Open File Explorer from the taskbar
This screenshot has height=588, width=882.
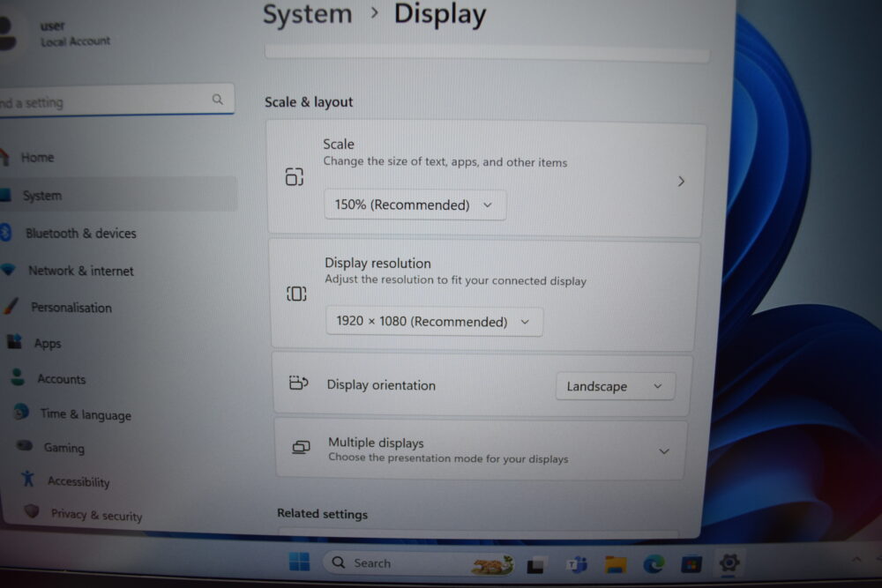click(616, 564)
